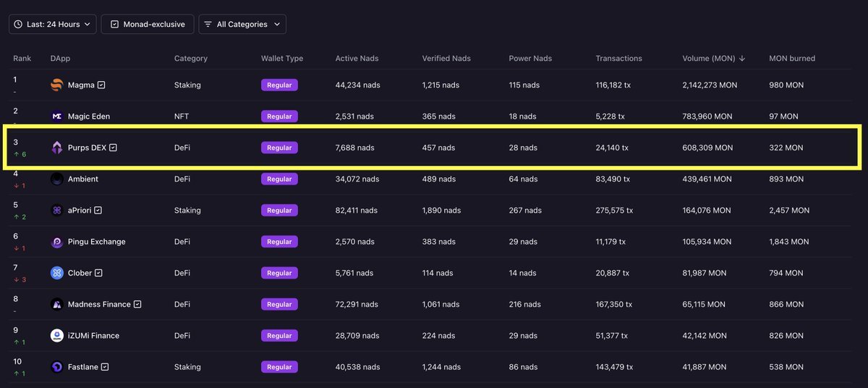Click the 275,575 tx transactions cell
This screenshot has height=388, width=868.
(x=614, y=210)
